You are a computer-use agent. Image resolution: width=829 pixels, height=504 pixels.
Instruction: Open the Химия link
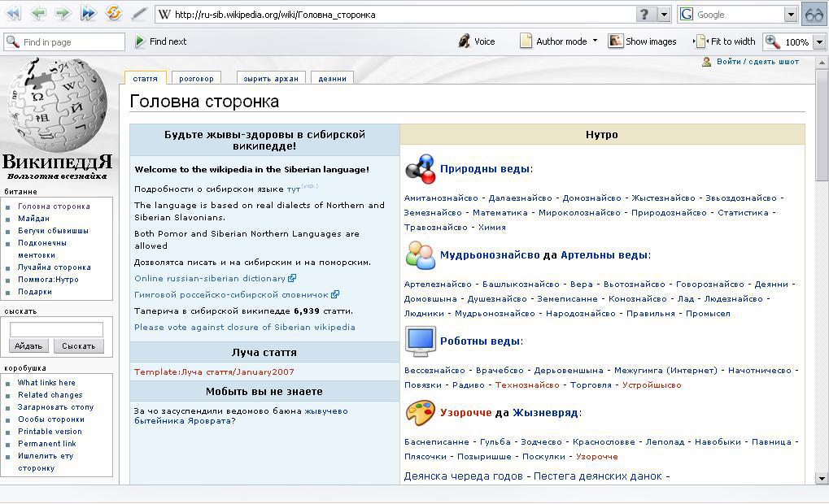pyautogui.click(x=492, y=227)
